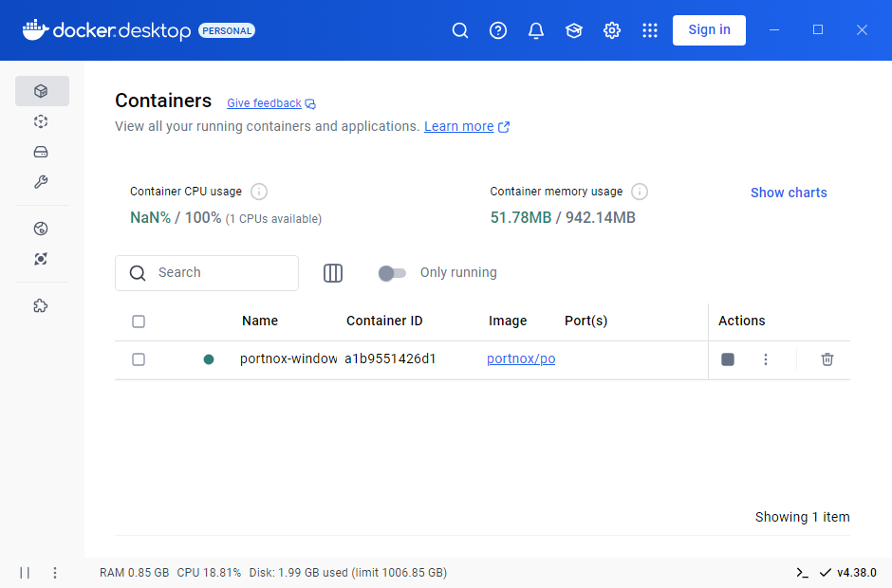Sort by the Image column header
892x588 pixels.
tap(508, 322)
